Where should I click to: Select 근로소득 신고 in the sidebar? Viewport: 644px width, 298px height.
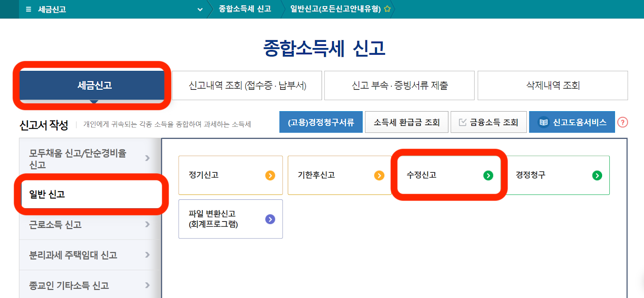(x=90, y=224)
